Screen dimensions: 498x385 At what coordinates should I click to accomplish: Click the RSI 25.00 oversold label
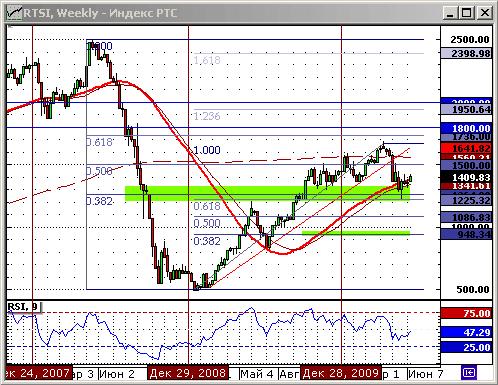tap(466, 347)
